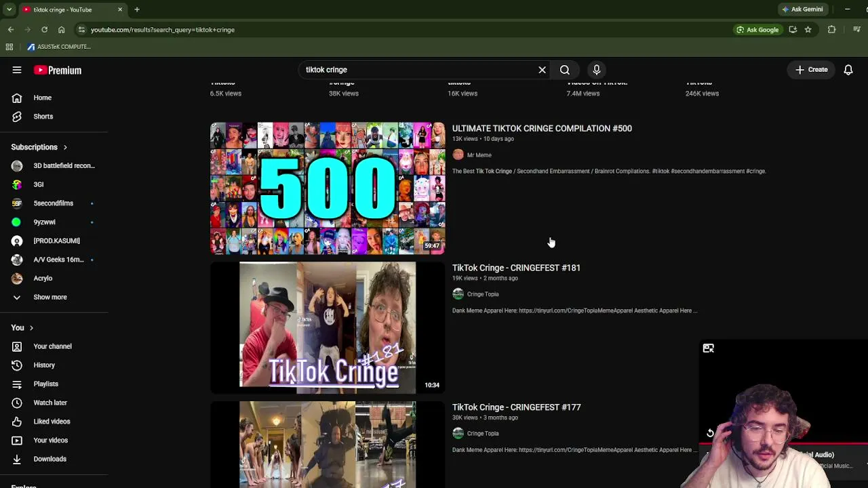The height and width of the screenshot is (488, 868).
Task: Visit the Mr Meme channel link
Action: (479, 155)
